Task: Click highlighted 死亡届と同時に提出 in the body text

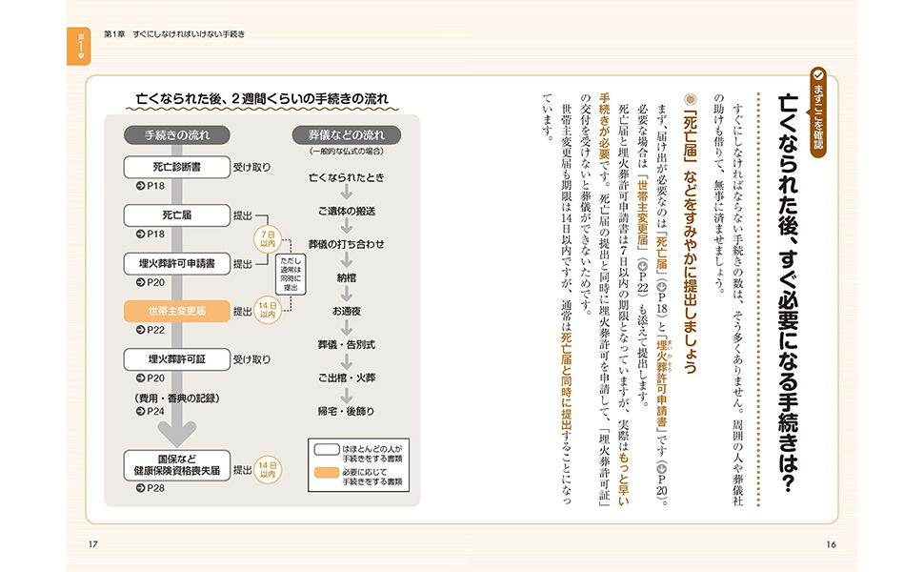Action: 566,381
